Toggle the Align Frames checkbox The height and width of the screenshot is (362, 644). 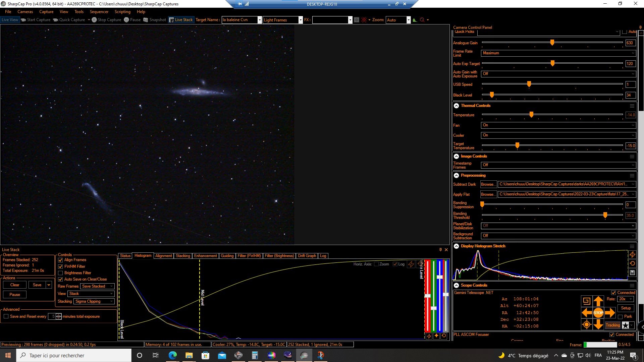point(60,260)
